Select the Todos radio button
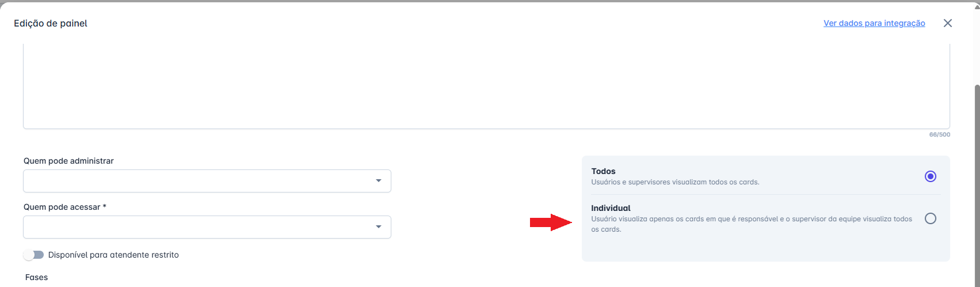Image resolution: width=980 pixels, height=287 pixels. pyautogui.click(x=930, y=176)
